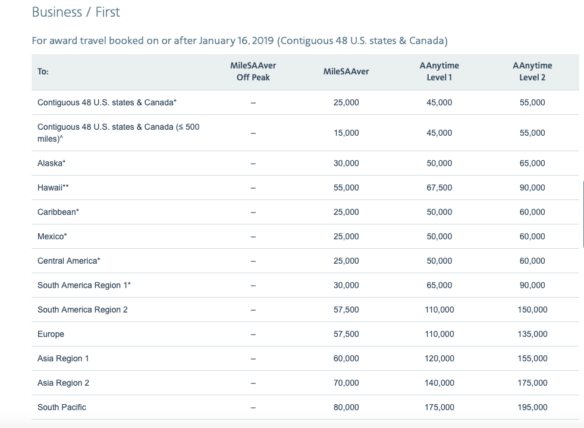584x428 pixels.
Task: Select the Europe row label
Action: click(51, 334)
